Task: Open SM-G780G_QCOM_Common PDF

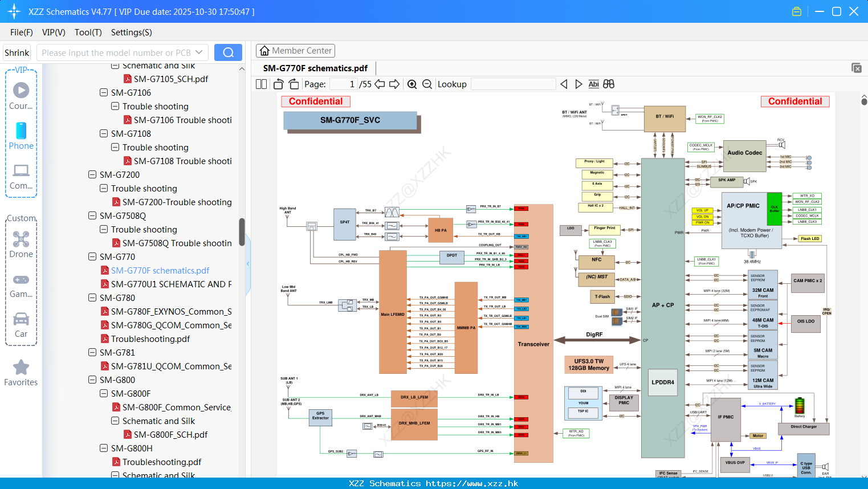Action: (x=166, y=325)
